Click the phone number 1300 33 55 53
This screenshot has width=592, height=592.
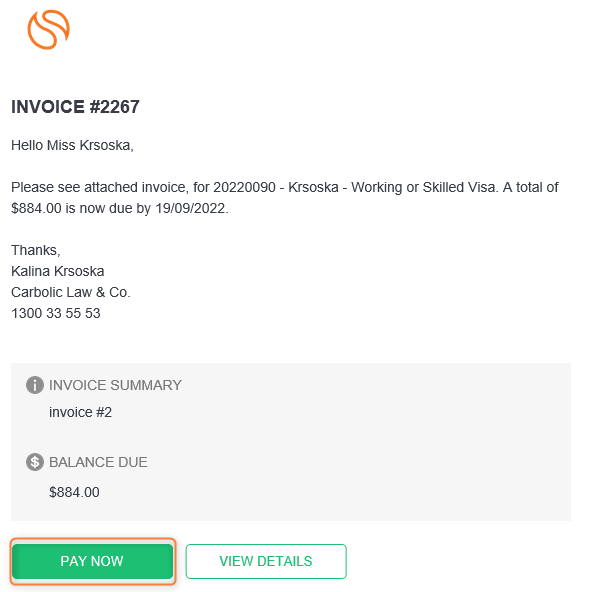(x=56, y=313)
